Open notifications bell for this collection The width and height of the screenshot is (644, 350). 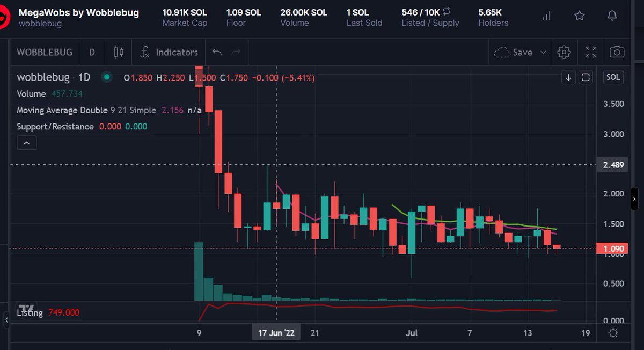click(612, 16)
